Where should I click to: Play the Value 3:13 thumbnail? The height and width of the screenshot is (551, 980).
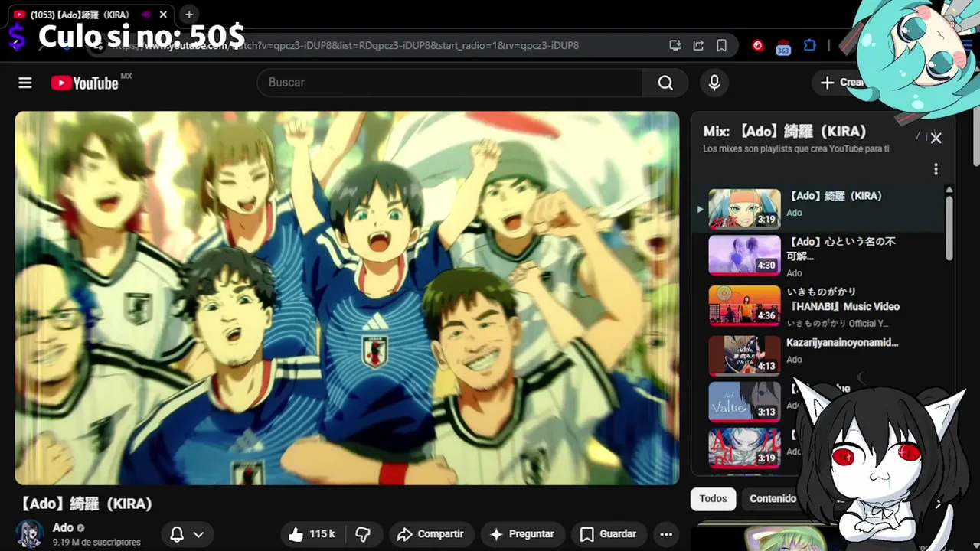pyautogui.click(x=744, y=402)
